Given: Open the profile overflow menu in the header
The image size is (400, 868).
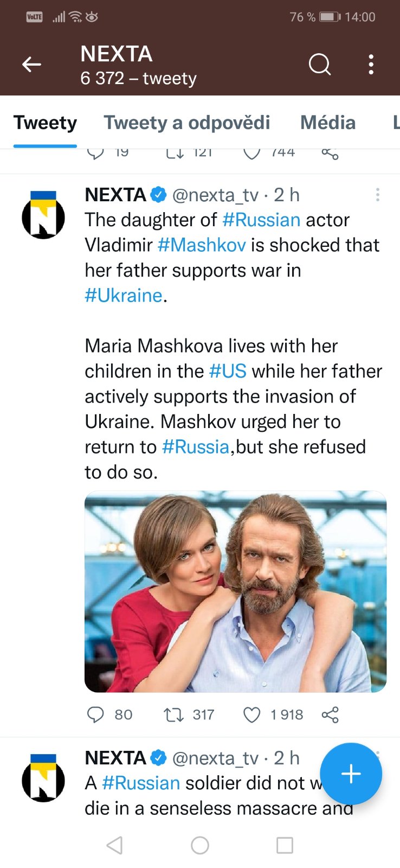Looking at the screenshot, I should click(x=371, y=65).
